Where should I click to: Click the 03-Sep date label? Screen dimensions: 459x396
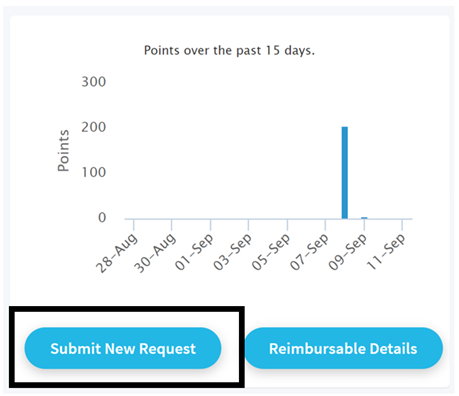pos(232,252)
